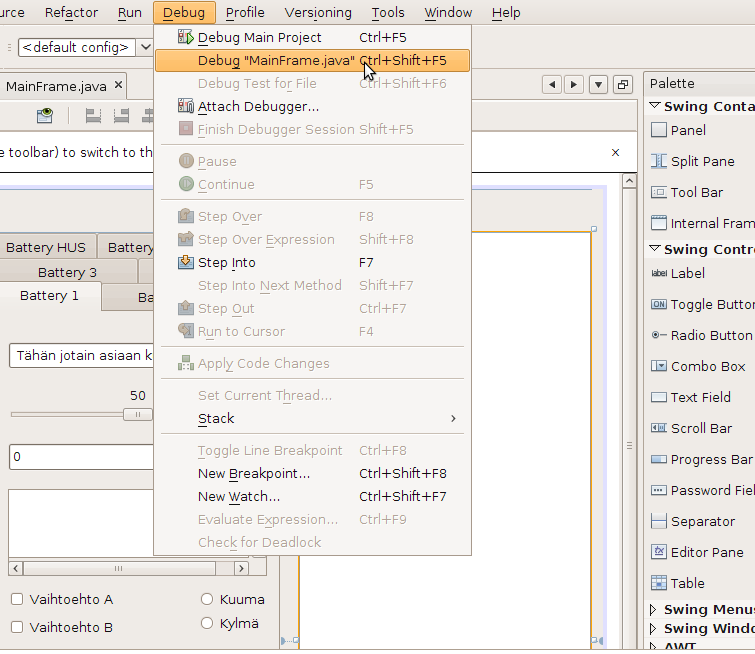Dismiss the toolbar hint message bar

tap(615, 153)
